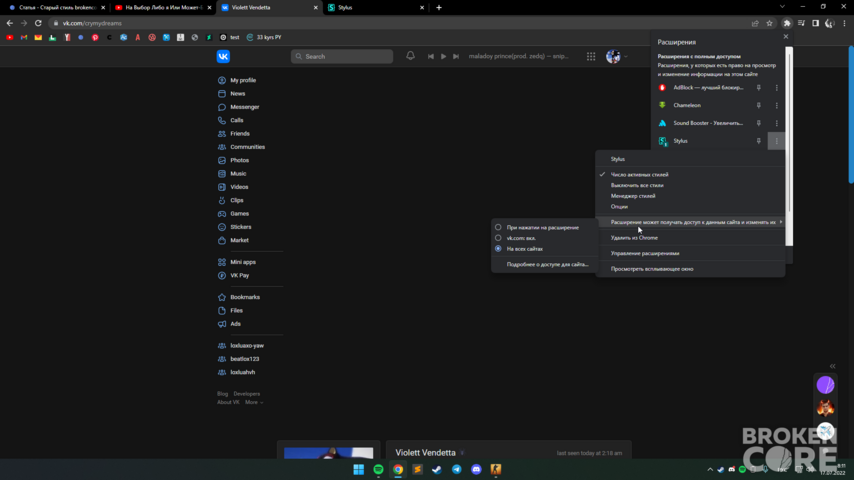Click the About VK footer link

click(228, 402)
